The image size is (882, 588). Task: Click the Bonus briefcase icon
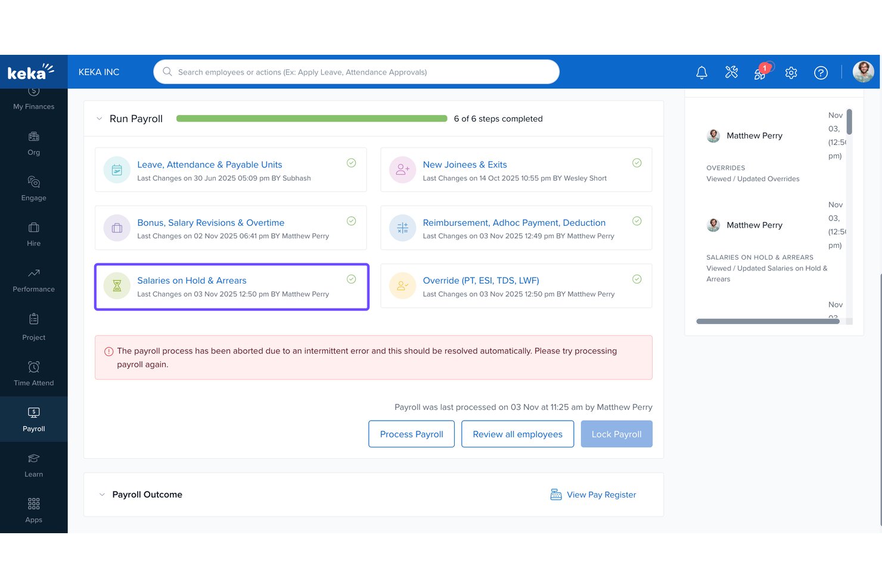117,228
